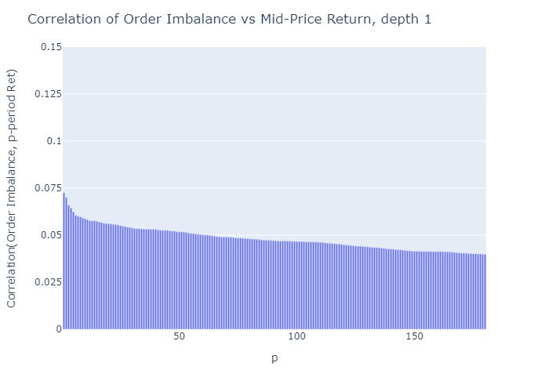Click the 100 x-axis tick label
Screen dimensions: 549x392
tap(297, 336)
